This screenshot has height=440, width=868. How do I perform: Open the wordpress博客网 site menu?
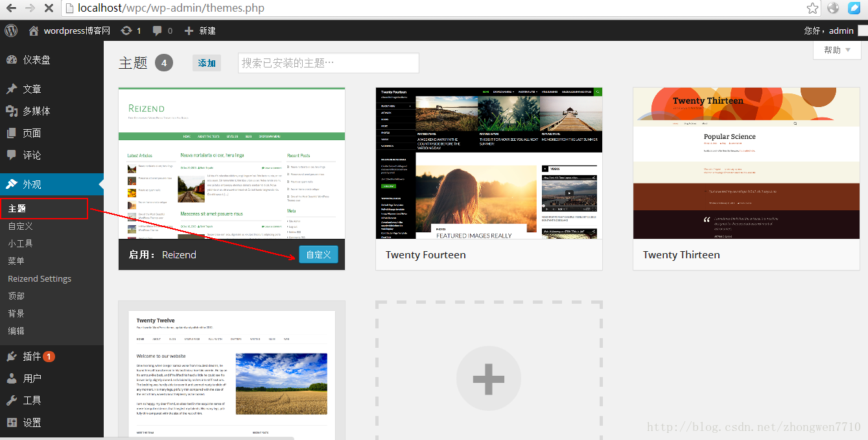coord(70,31)
